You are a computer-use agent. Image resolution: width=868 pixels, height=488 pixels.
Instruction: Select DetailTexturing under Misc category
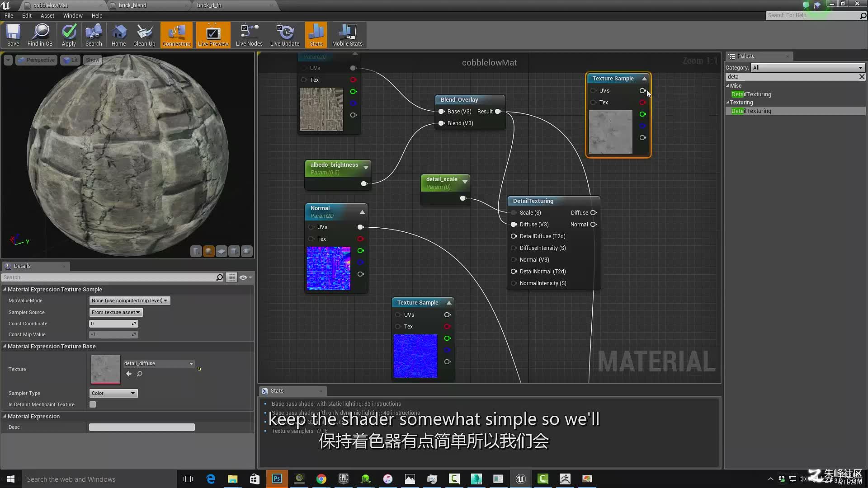(751, 94)
